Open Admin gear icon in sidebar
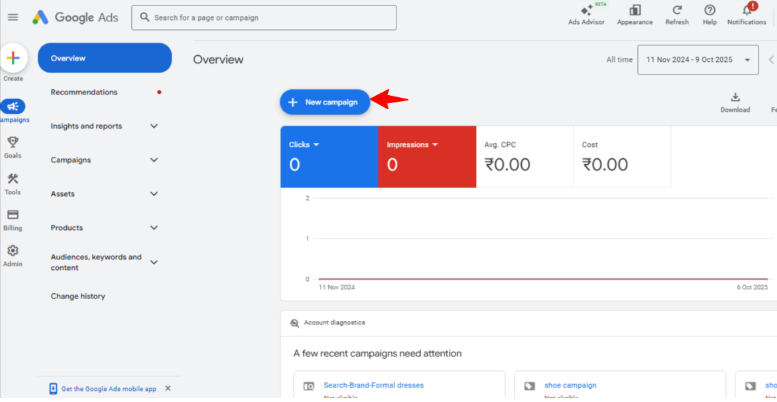The height and width of the screenshot is (402, 777). 13,251
